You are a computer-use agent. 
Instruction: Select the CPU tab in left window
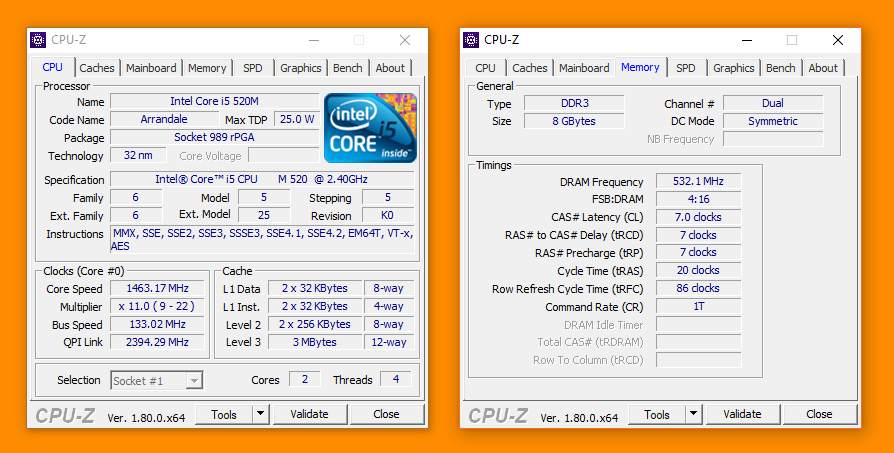click(52, 67)
